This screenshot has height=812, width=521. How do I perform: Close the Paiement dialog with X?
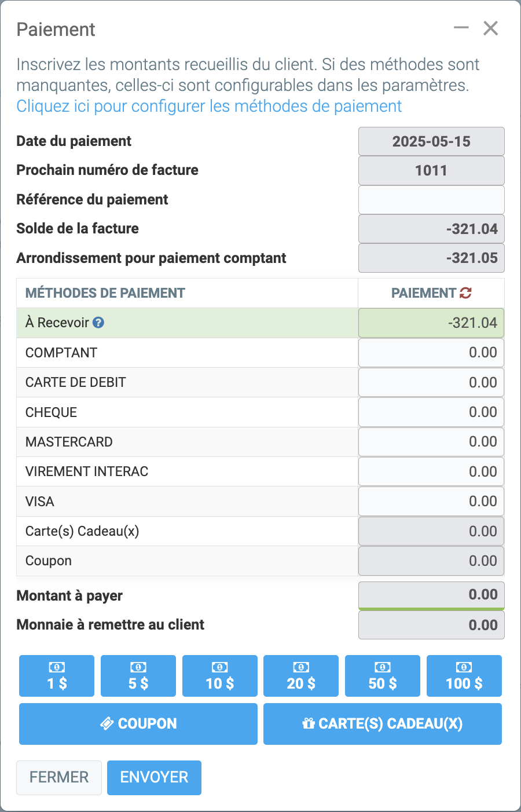click(x=491, y=28)
